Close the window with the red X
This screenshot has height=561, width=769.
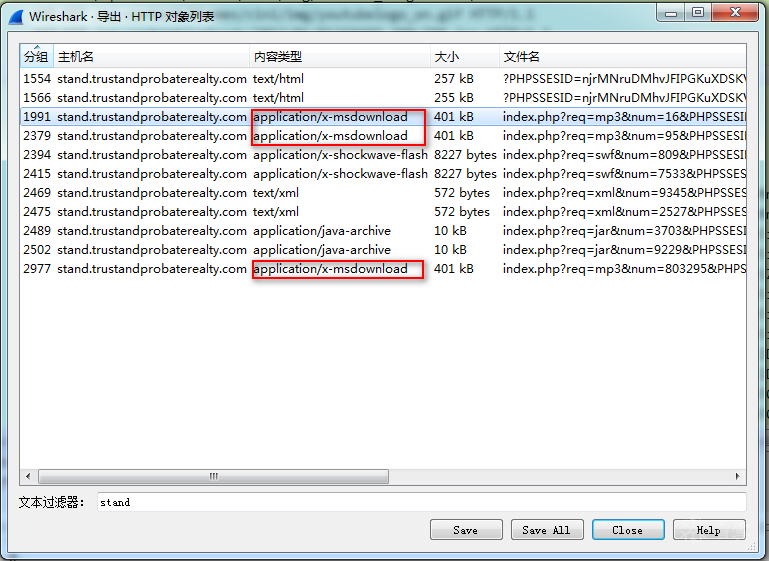[x=735, y=13]
